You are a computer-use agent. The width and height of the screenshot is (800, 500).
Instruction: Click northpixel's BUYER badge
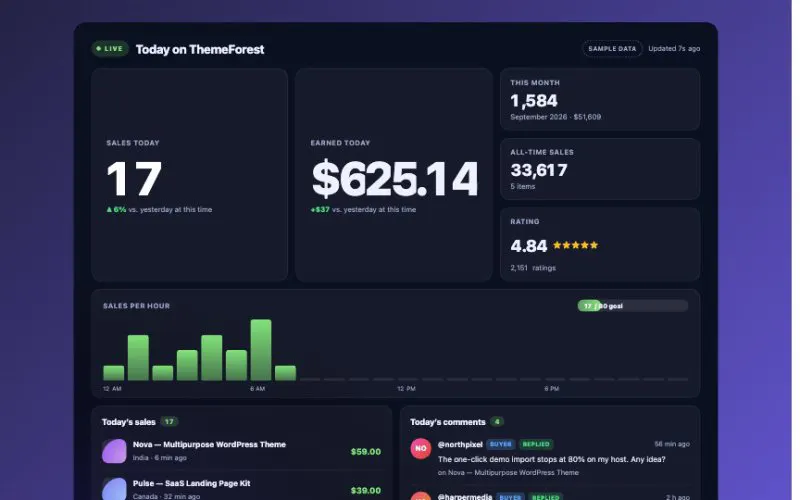pyautogui.click(x=501, y=444)
